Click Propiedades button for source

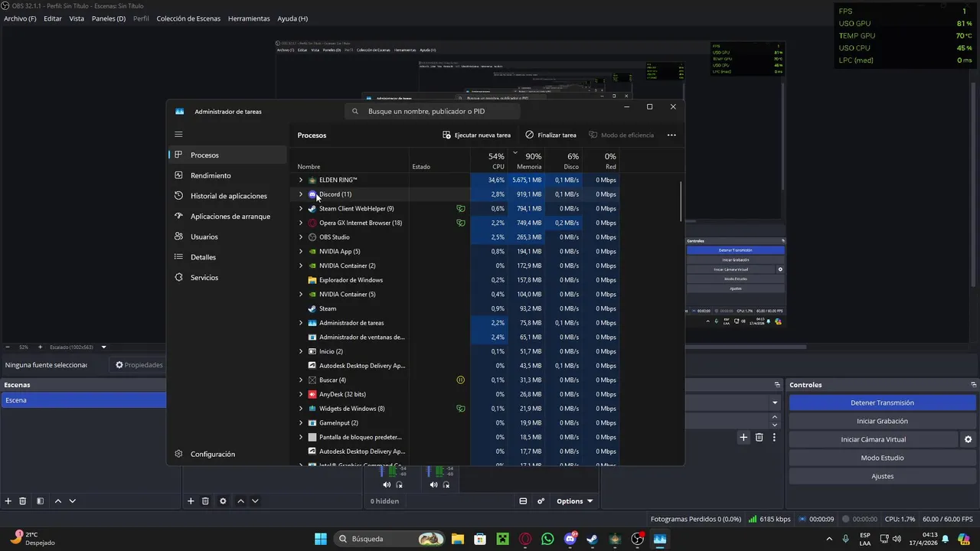[x=139, y=365]
